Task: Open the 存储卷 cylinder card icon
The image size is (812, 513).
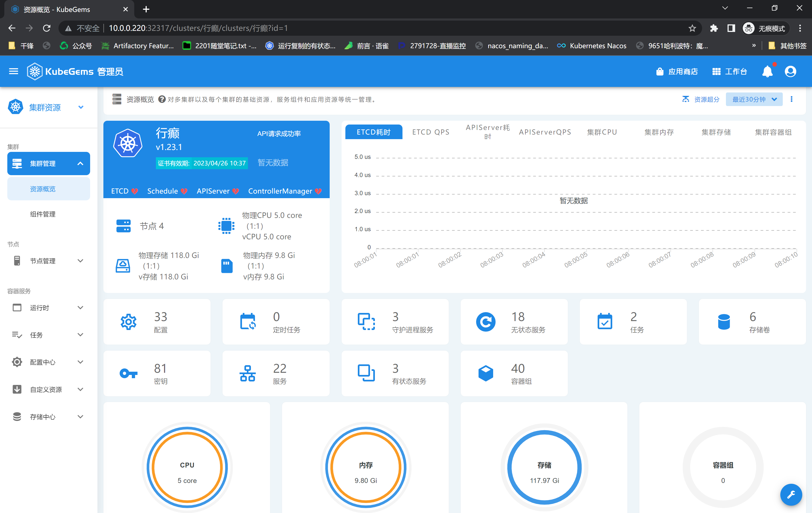Action: click(724, 322)
